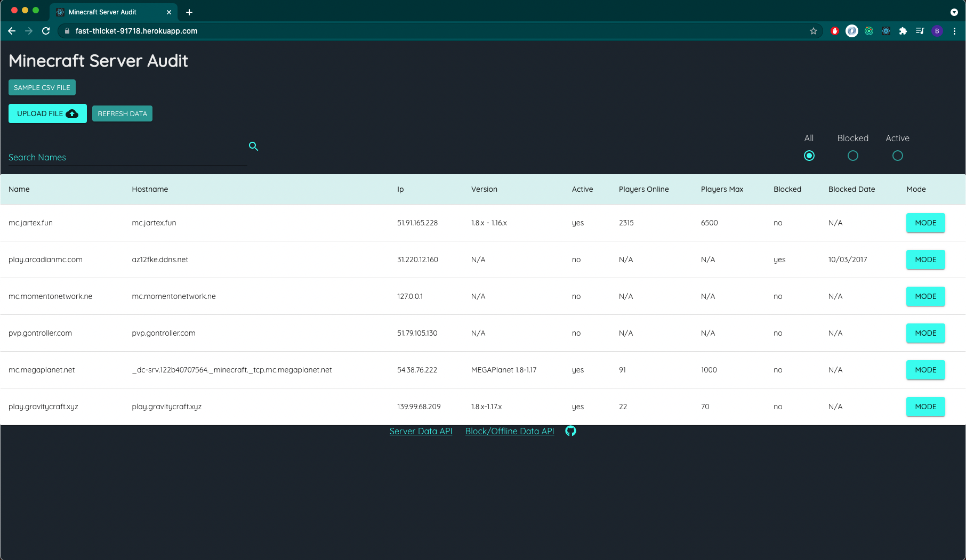Go back with browser back arrow
The height and width of the screenshot is (560, 966).
12,31
